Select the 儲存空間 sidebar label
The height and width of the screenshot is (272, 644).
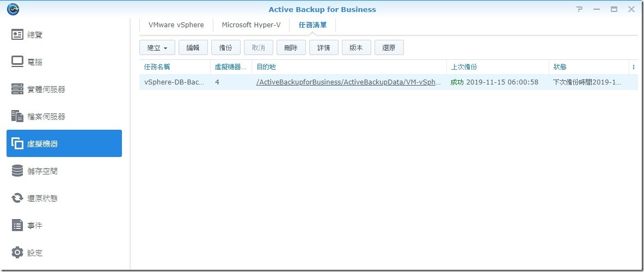click(42, 171)
